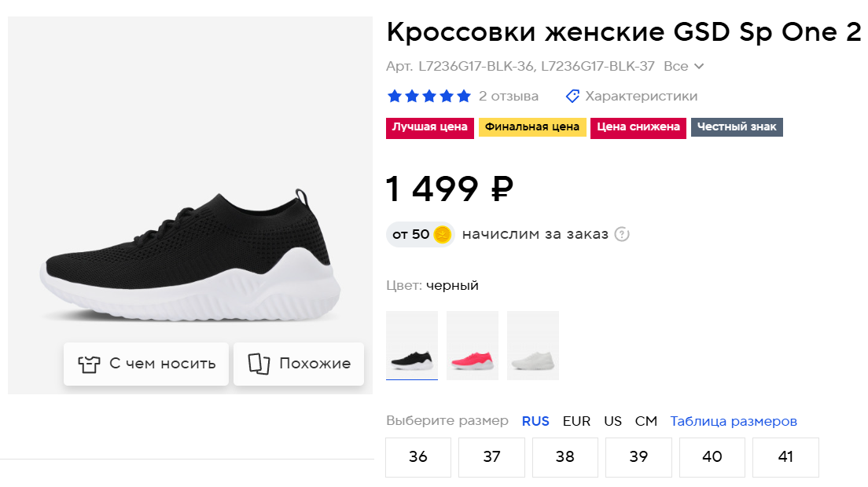Click the similar items cards icon
Image resolution: width=868 pixels, height=487 pixels.
259,364
